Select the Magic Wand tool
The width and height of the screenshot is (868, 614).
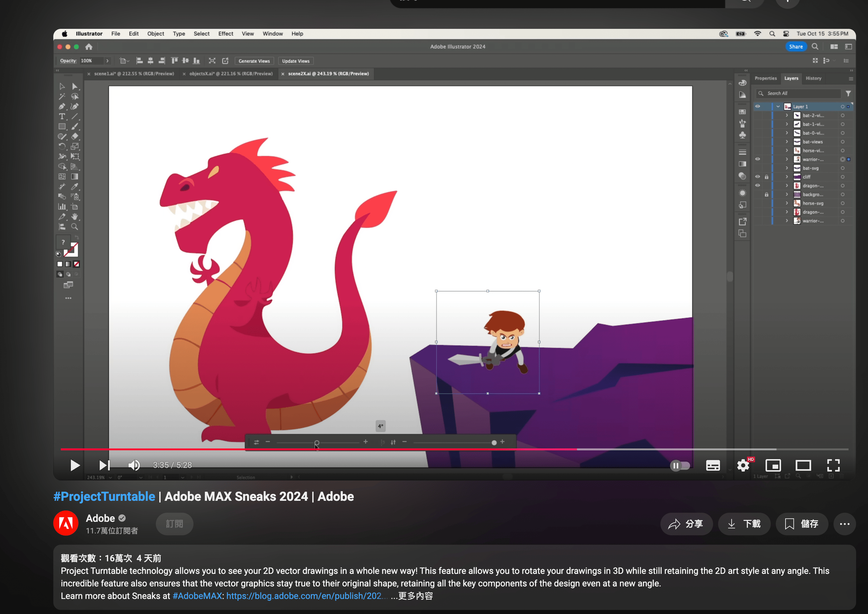click(62, 97)
